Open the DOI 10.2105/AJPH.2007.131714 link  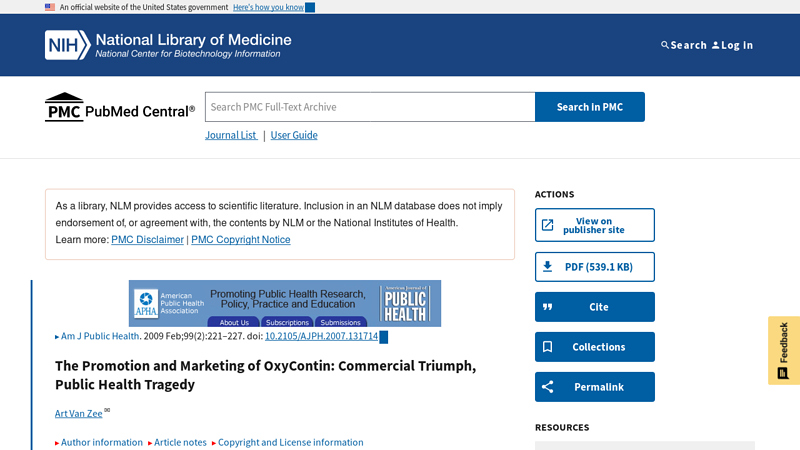(x=321, y=336)
